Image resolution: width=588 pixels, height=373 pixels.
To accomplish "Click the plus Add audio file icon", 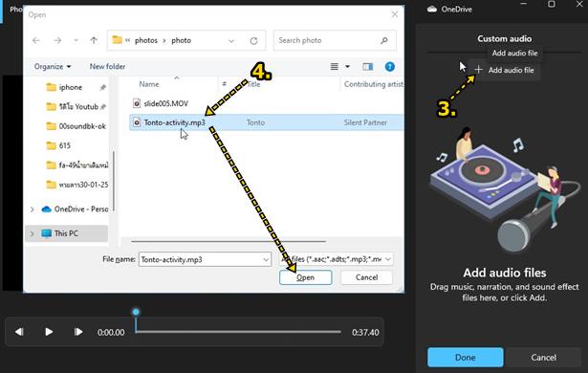I will pos(478,70).
